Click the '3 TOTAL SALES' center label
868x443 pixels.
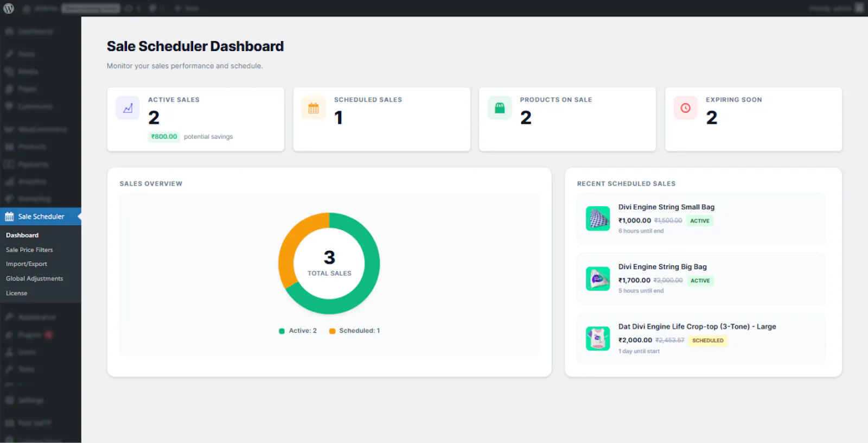(x=329, y=263)
